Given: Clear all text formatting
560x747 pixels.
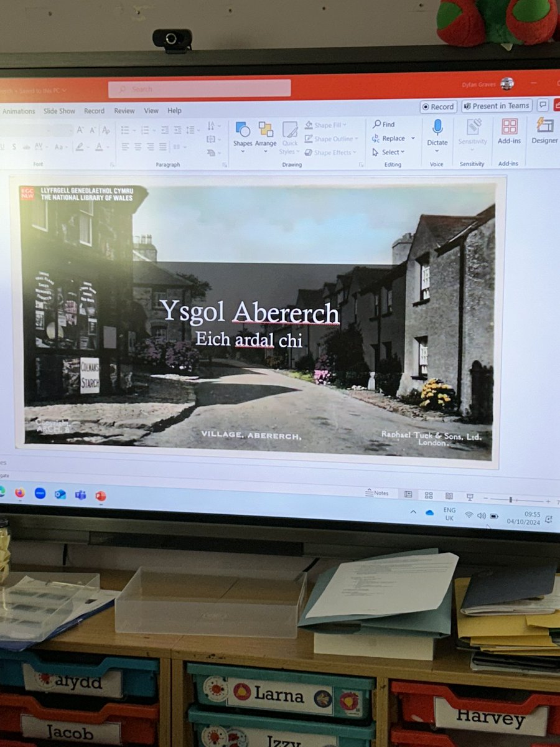Looking at the screenshot, I should (x=106, y=130).
